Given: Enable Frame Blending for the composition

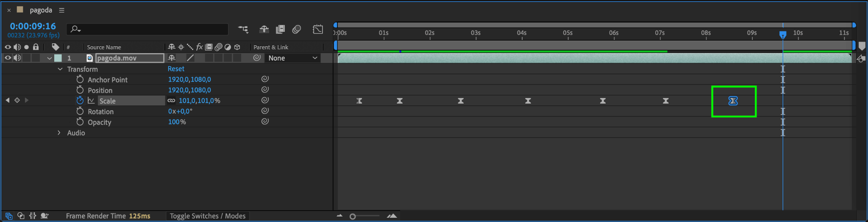Looking at the screenshot, I should [280, 29].
